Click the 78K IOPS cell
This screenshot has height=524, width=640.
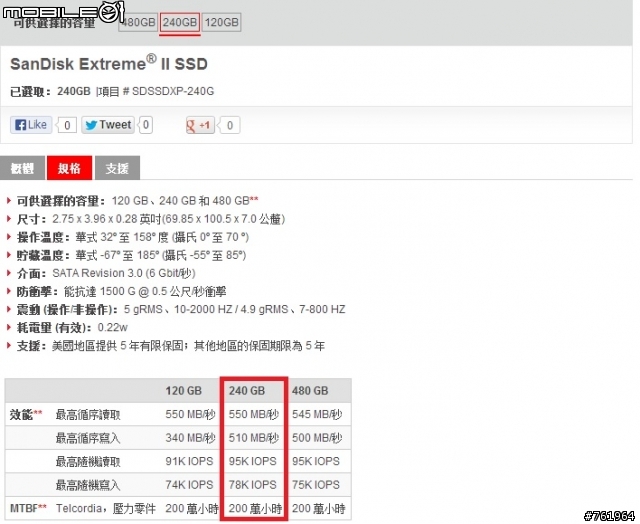pyautogui.click(x=253, y=485)
